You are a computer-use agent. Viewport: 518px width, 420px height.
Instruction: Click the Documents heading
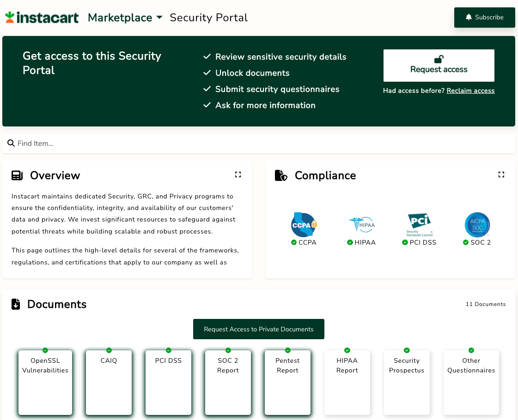57,304
